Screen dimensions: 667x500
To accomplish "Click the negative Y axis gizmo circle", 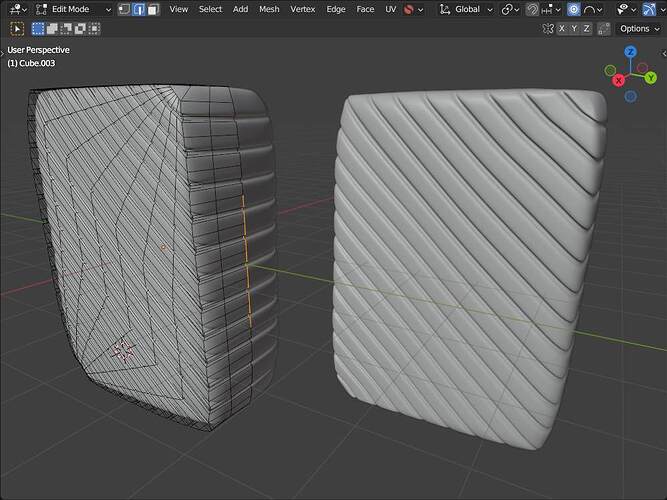I will click(x=610, y=70).
